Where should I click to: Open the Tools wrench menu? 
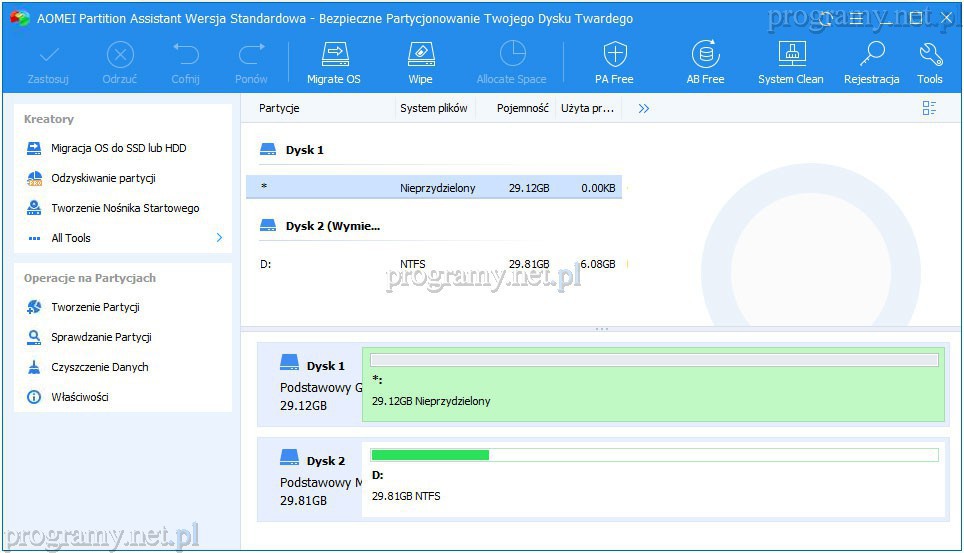[x=930, y=62]
